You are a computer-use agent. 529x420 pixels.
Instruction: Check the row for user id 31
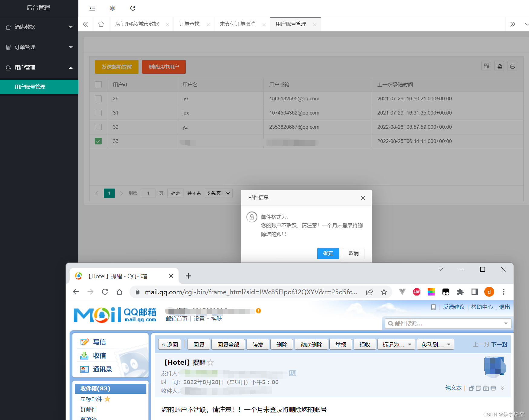click(98, 113)
